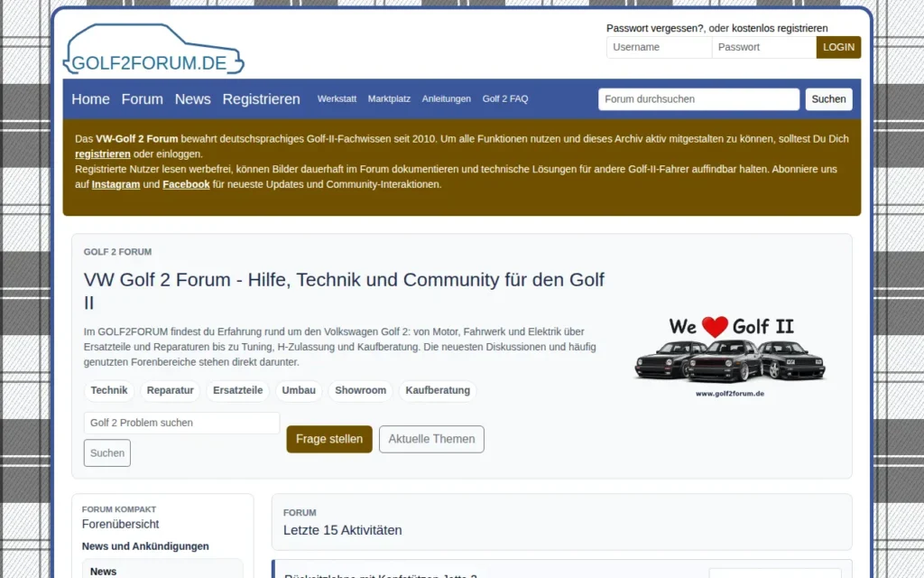Click the LOGIN button
The height and width of the screenshot is (578, 924).
coord(838,47)
